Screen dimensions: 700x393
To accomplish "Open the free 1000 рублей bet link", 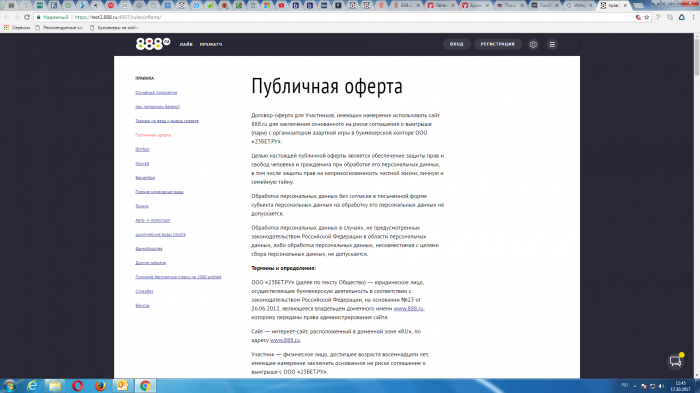I will [178, 277].
